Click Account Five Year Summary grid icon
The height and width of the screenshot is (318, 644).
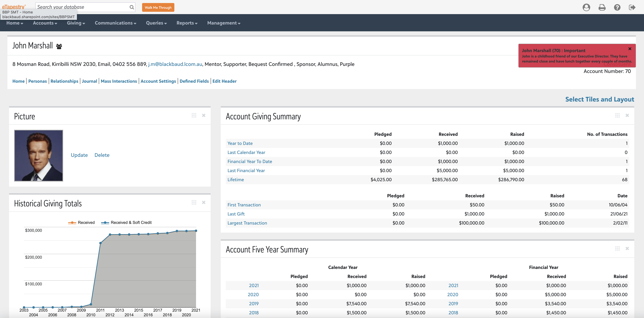tap(617, 248)
